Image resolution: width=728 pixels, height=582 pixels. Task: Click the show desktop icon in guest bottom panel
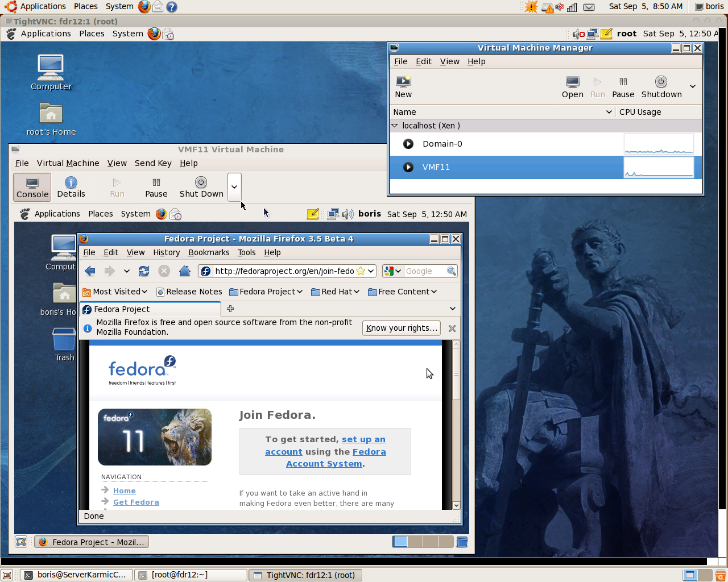click(21, 542)
